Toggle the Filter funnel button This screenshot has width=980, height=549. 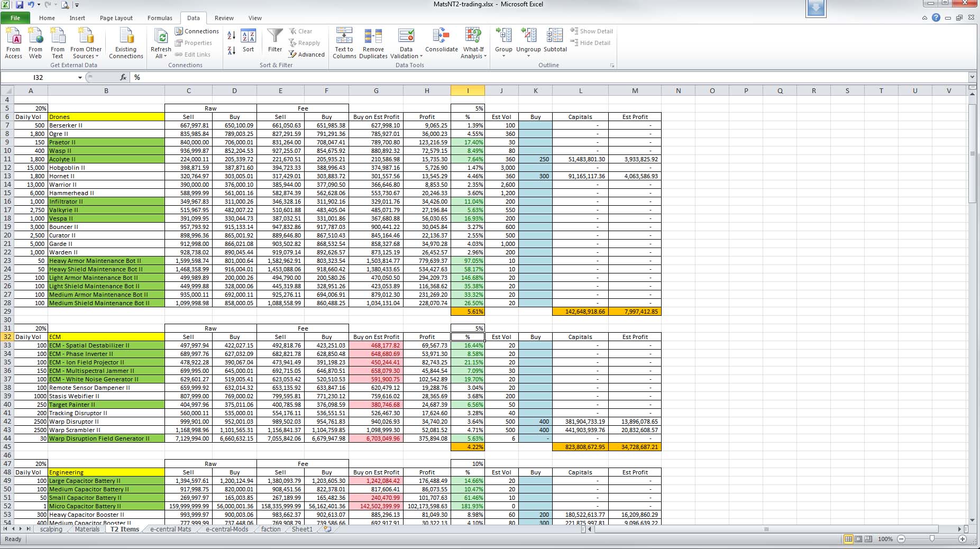[x=275, y=41]
